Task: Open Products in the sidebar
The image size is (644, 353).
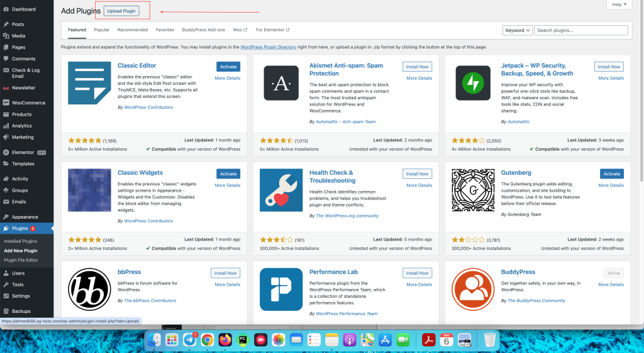Action: pyautogui.click(x=21, y=114)
